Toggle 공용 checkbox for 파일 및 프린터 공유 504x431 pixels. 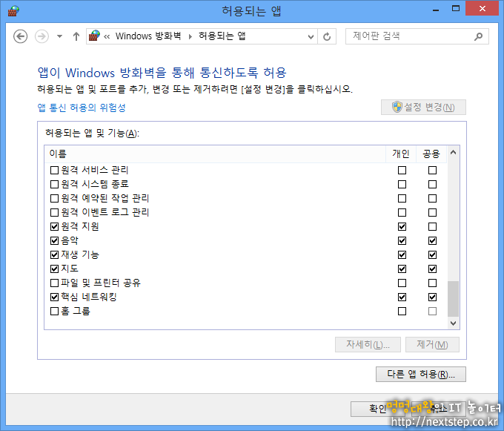[x=432, y=283]
